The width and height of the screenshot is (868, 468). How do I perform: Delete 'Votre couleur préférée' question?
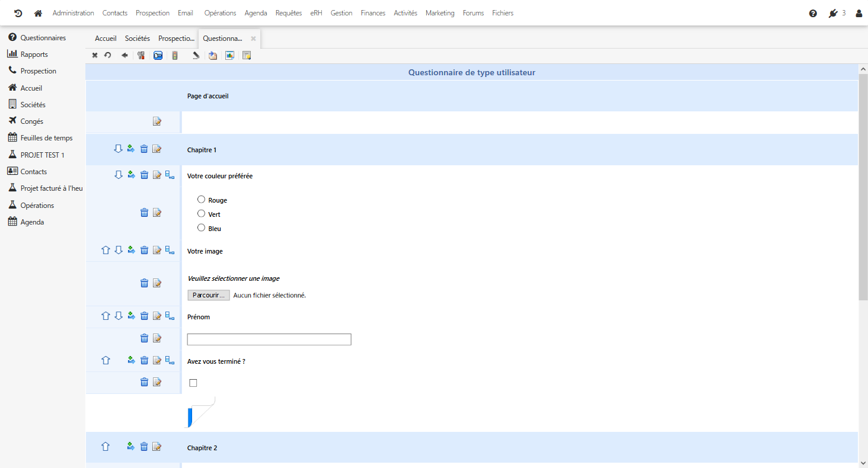click(x=144, y=175)
